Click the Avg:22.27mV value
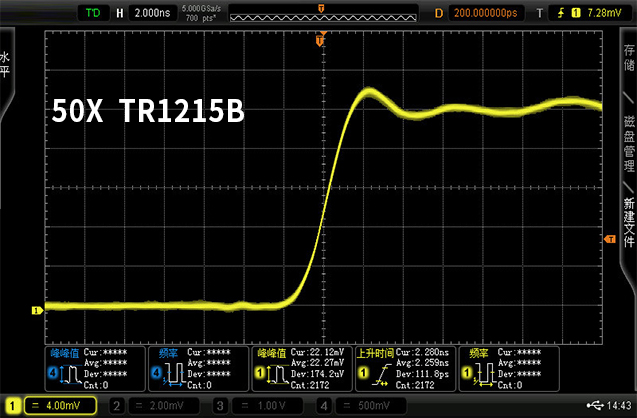The height and width of the screenshot is (418, 637). click(x=318, y=363)
